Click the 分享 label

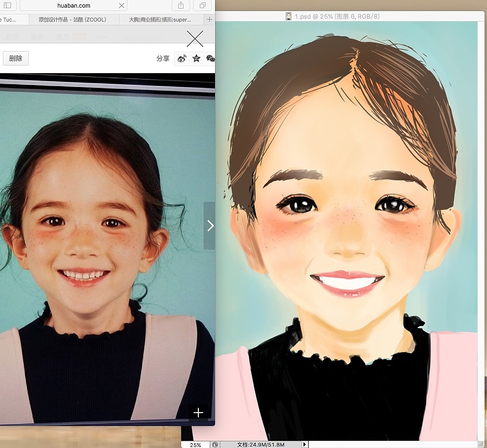tap(163, 58)
